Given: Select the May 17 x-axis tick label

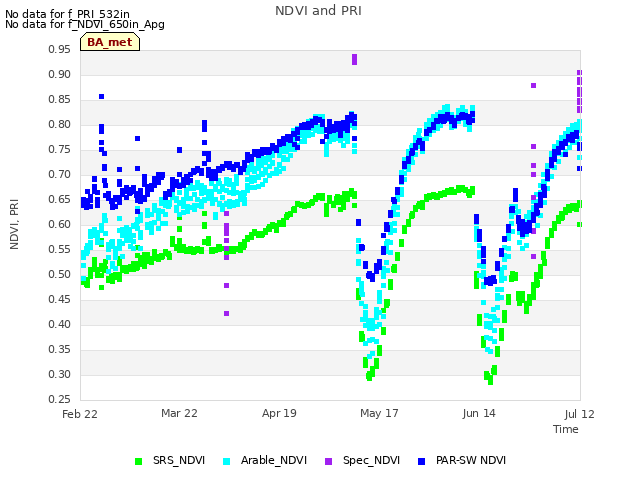Looking at the screenshot, I should pos(379,413).
